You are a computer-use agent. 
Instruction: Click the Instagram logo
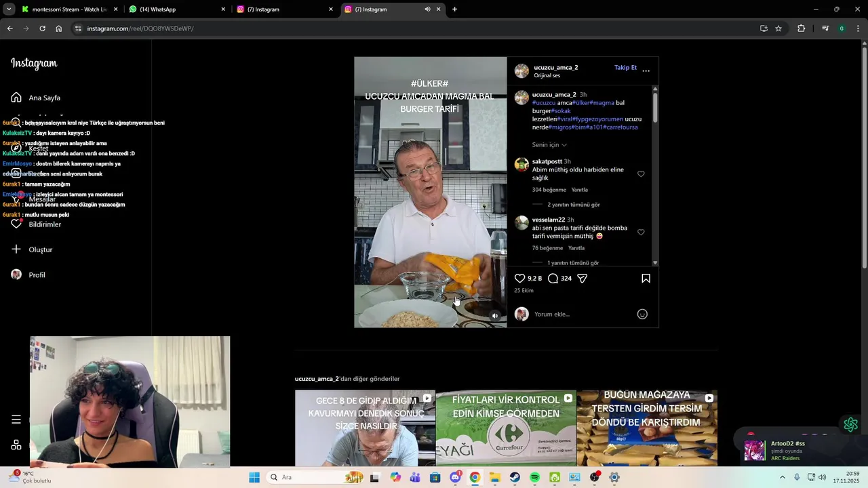coord(34,64)
